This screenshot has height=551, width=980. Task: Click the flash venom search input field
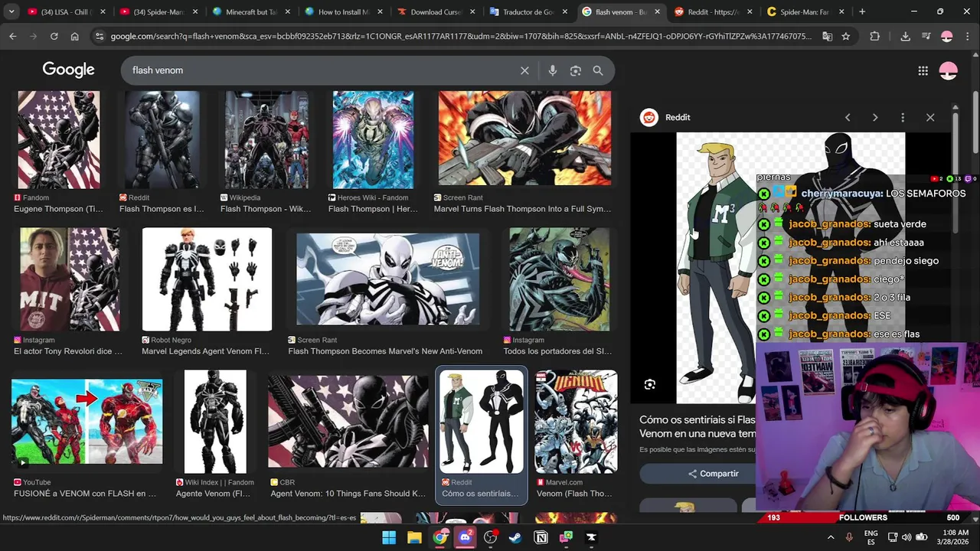(322, 70)
